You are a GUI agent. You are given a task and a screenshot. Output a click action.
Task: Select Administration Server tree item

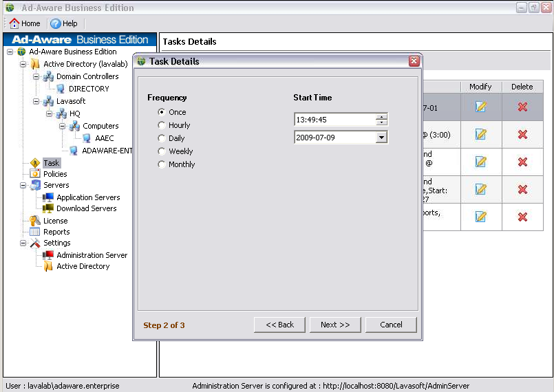pos(92,255)
